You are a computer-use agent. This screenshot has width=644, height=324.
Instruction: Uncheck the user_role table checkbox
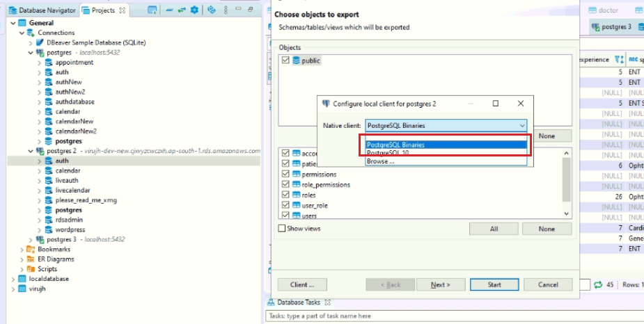pyautogui.click(x=286, y=205)
